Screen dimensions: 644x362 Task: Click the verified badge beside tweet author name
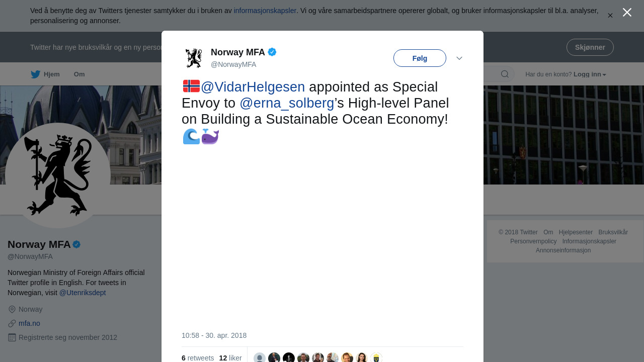click(x=272, y=52)
